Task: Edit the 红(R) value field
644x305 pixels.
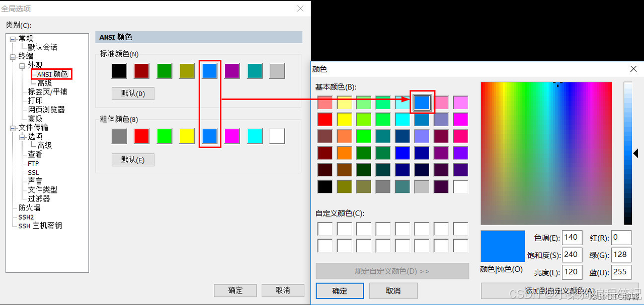Action: pos(621,237)
